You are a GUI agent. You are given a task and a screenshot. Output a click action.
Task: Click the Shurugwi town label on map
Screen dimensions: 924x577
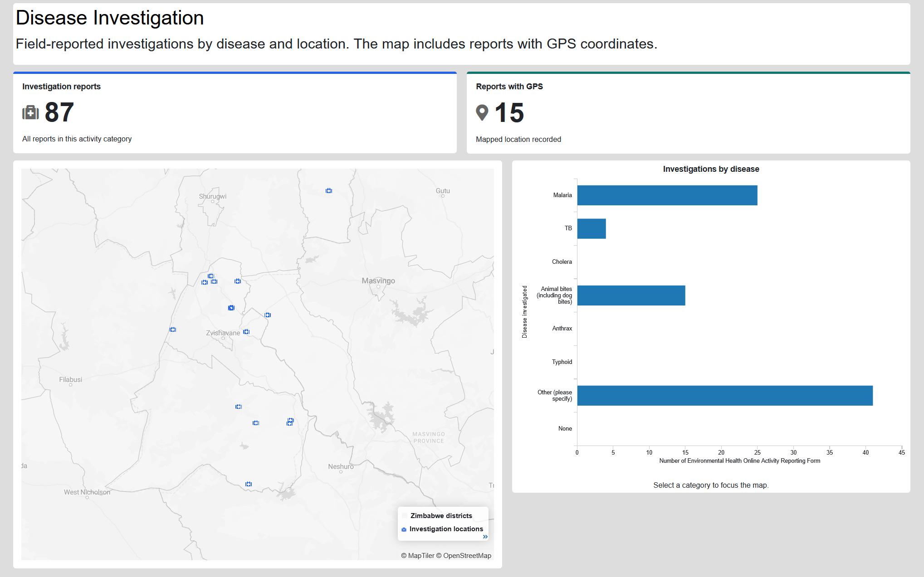point(213,196)
